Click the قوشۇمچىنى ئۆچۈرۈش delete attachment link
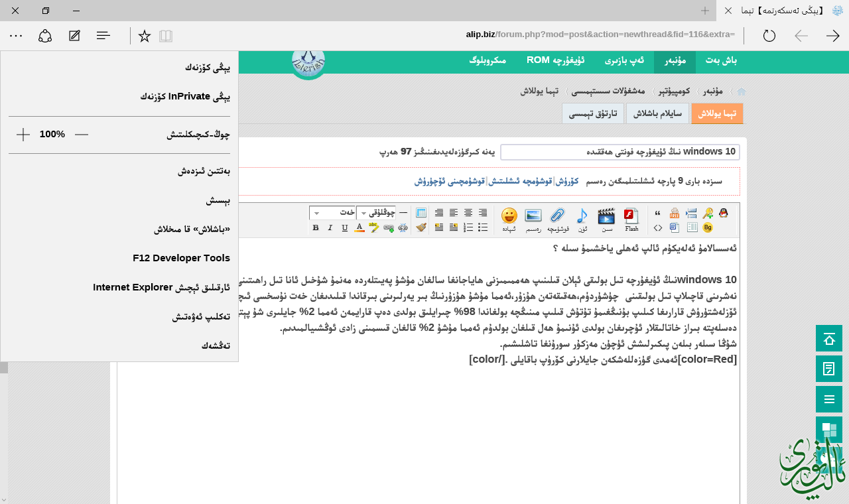Image resolution: width=849 pixels, height=504 pixels. click(450, 181)
